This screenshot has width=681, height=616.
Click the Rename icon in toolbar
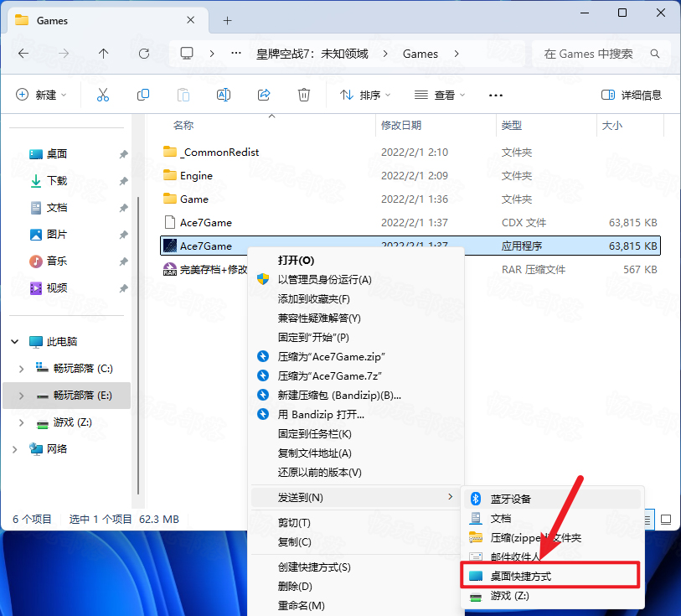[224, 95]
